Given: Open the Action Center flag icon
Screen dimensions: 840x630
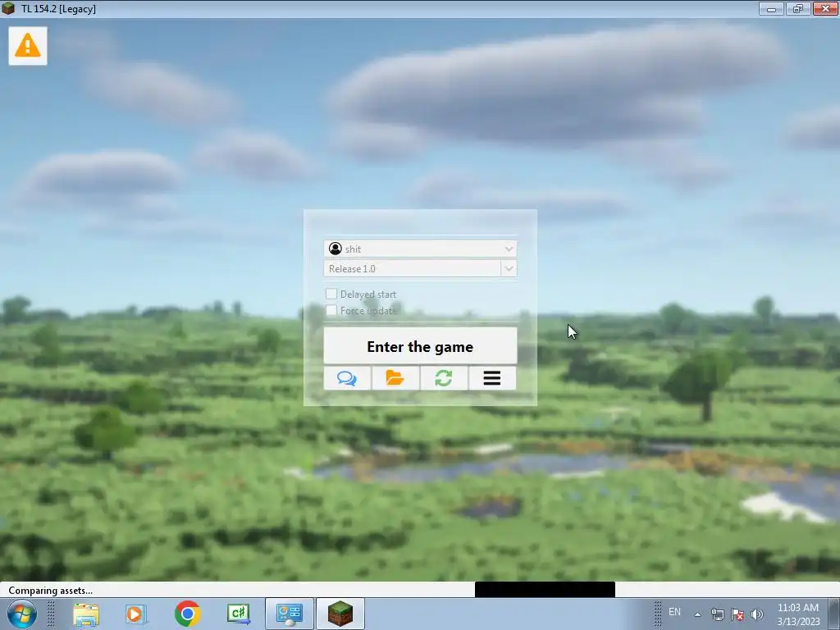Looking at the screenshot, I should (x=737, y=614).
